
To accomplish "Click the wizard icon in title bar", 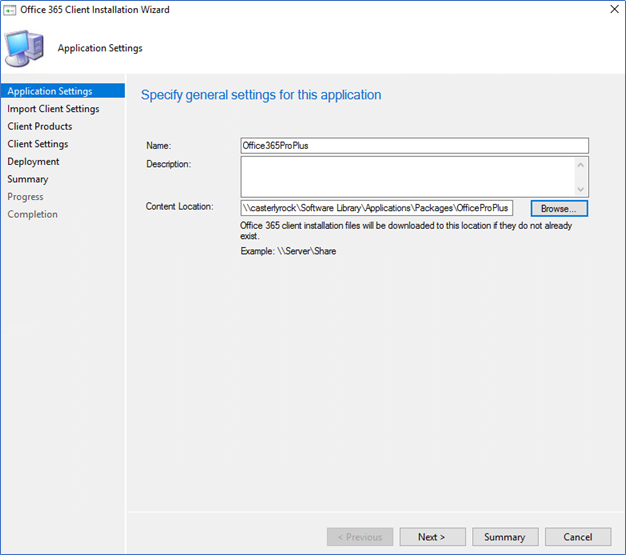I will 9,10.
